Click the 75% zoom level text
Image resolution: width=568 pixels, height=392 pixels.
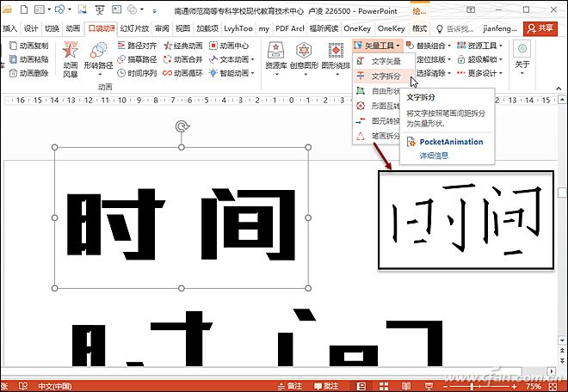(x=534, y=387)
